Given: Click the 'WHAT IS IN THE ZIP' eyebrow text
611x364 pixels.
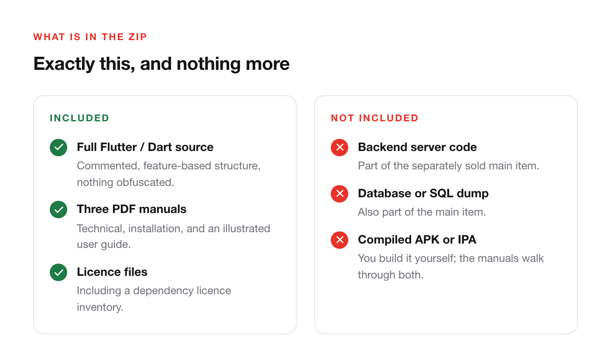Looking at the screenshot, I should coord(90,37).
